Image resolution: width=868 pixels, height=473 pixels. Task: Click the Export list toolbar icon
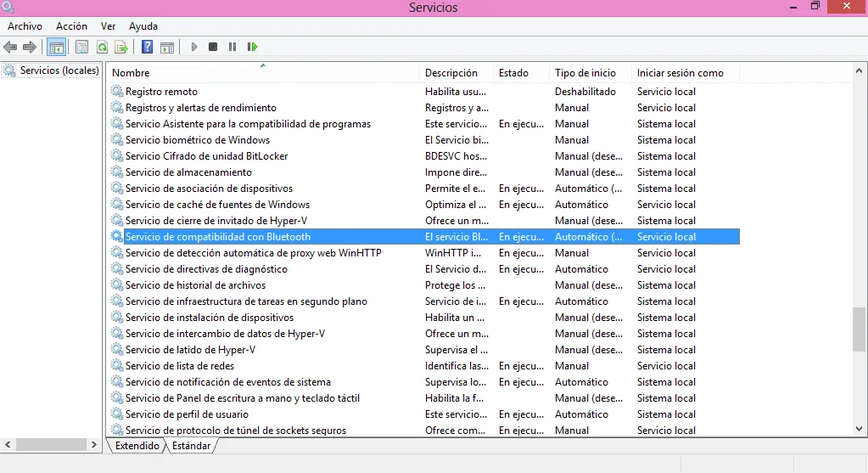[121, 47]
